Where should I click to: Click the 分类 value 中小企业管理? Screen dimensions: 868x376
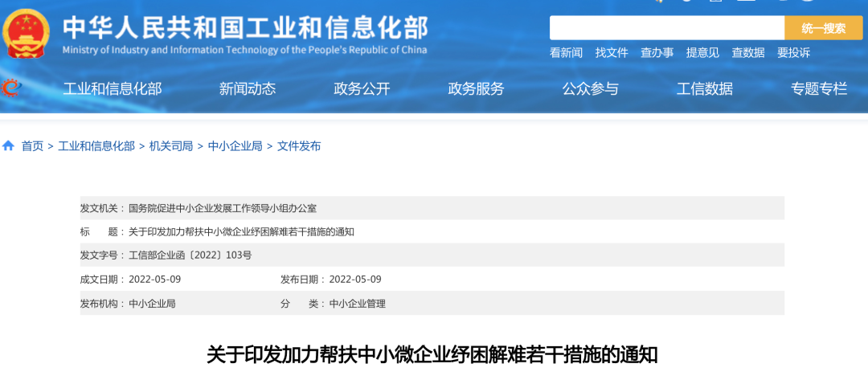pos(357,304)
